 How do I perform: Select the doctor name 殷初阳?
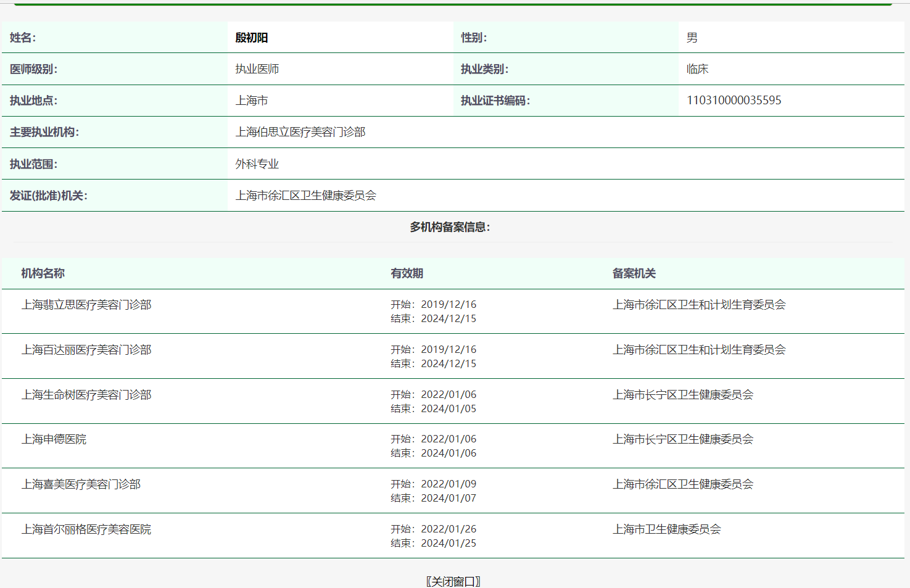(x=252, y=38)
